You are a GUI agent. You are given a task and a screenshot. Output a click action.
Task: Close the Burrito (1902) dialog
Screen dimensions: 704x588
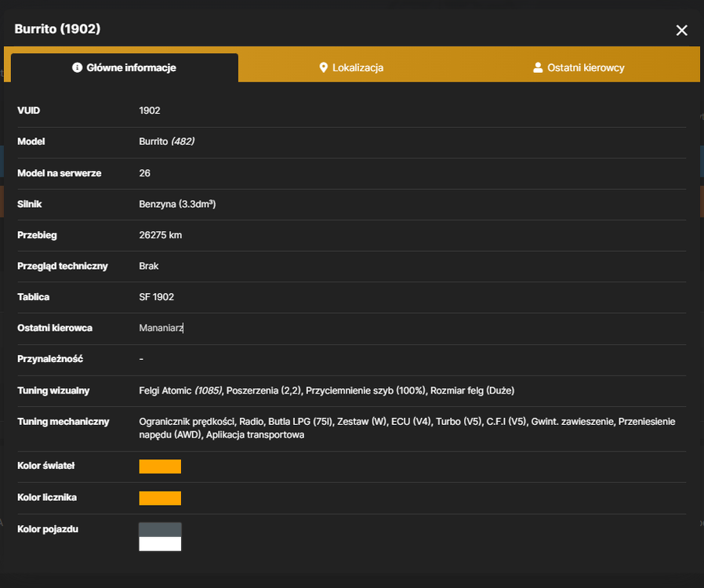click(x=681, y=30)
